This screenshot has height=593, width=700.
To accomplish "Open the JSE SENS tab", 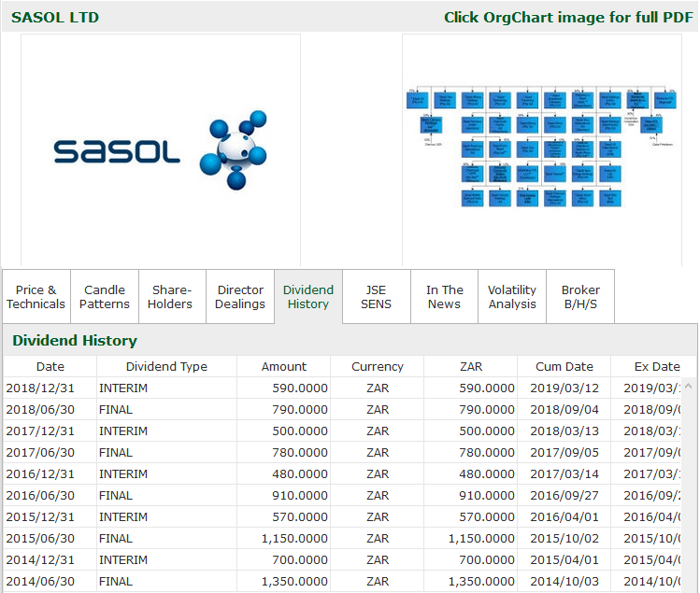I will pos(377,296).
